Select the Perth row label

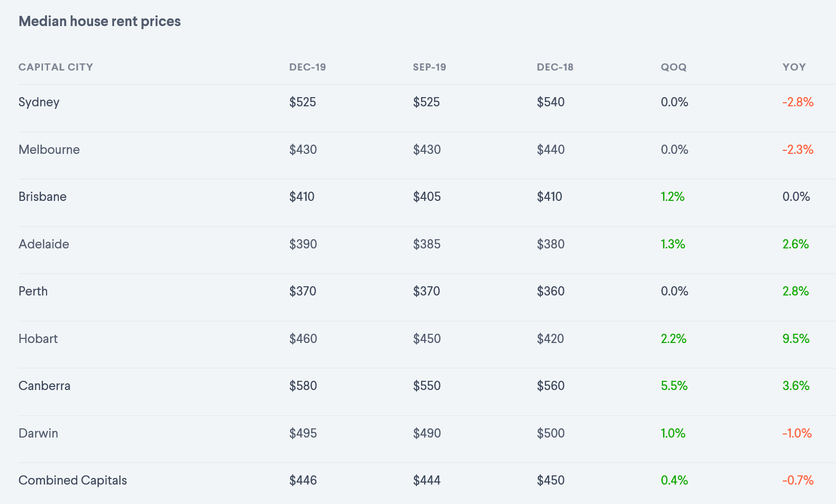pyautogui.click(x=33, y=291)
